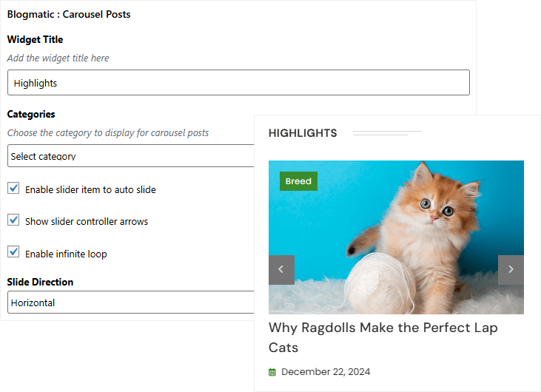Viewport: 541px width, 392px height.
Task: Click the 'Enable slider item to auto slide' label
Action: pos(90,190)
